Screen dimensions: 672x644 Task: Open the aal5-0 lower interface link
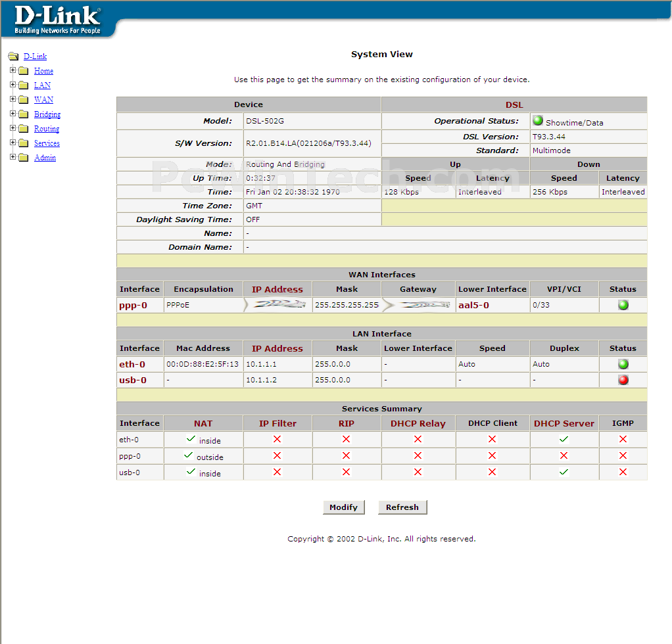tap(473, 306)
